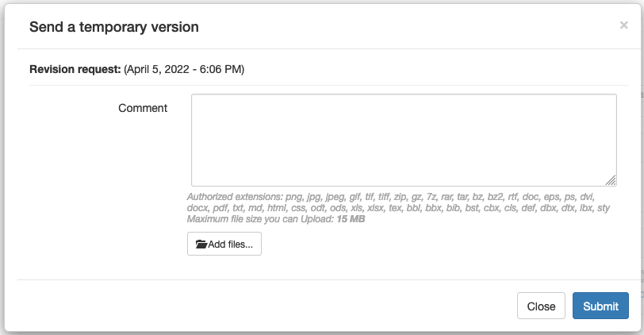Click "sty" at the extensions list end
The width and height of the screenshot is (644, 335).
[x=602, y=208]
